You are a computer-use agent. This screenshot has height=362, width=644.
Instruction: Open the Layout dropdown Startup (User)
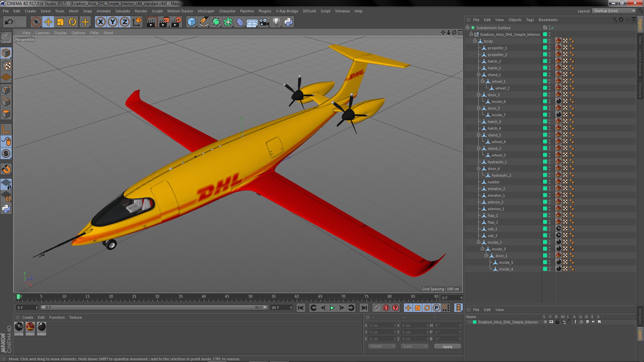click(614, 11)
